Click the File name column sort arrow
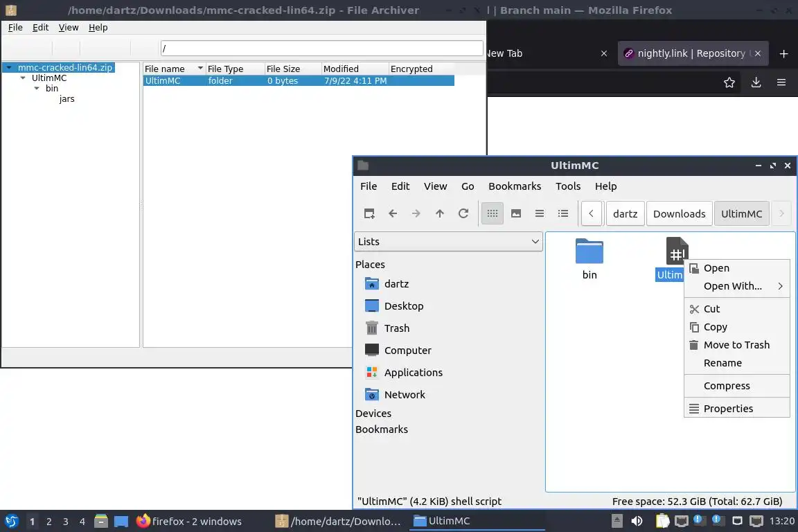The image size is (798, 532). coord(200,68)
